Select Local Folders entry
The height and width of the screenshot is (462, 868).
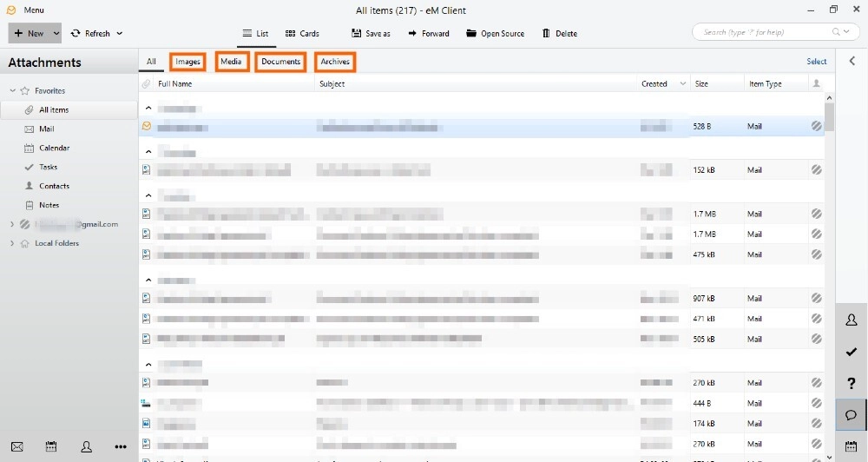point(56,243)
